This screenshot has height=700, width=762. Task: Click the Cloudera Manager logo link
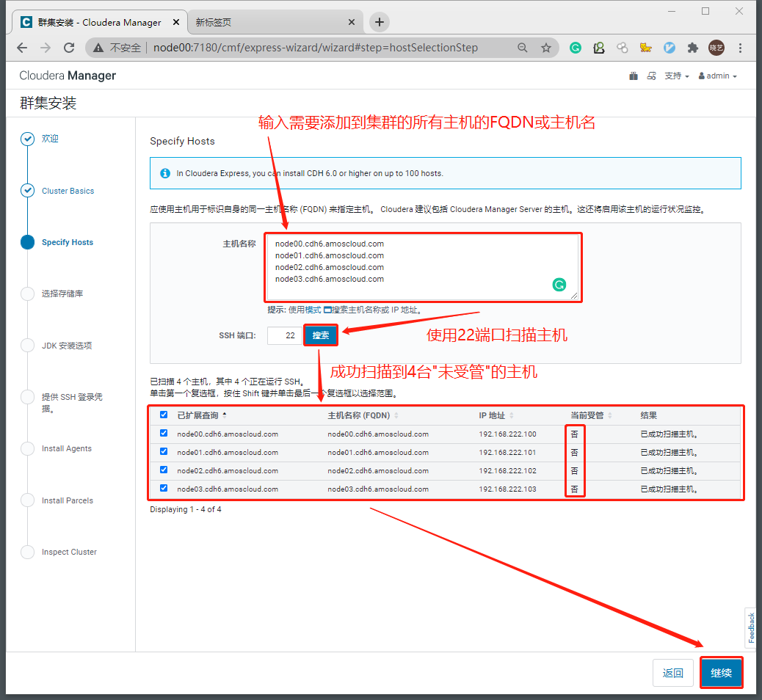point(68,76)
